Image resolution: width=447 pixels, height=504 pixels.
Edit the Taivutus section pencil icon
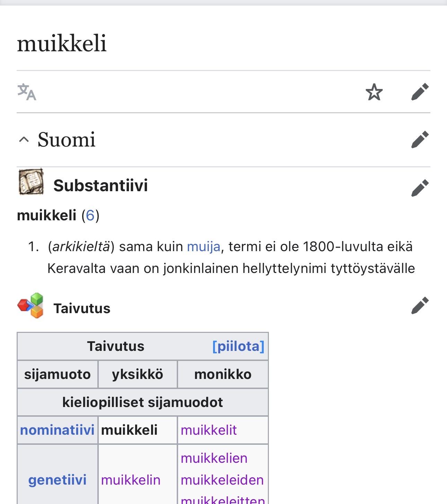click(420, 305)
